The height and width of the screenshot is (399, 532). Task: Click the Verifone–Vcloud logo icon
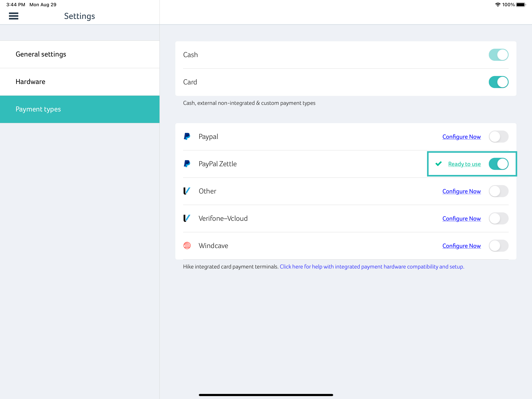187,218
